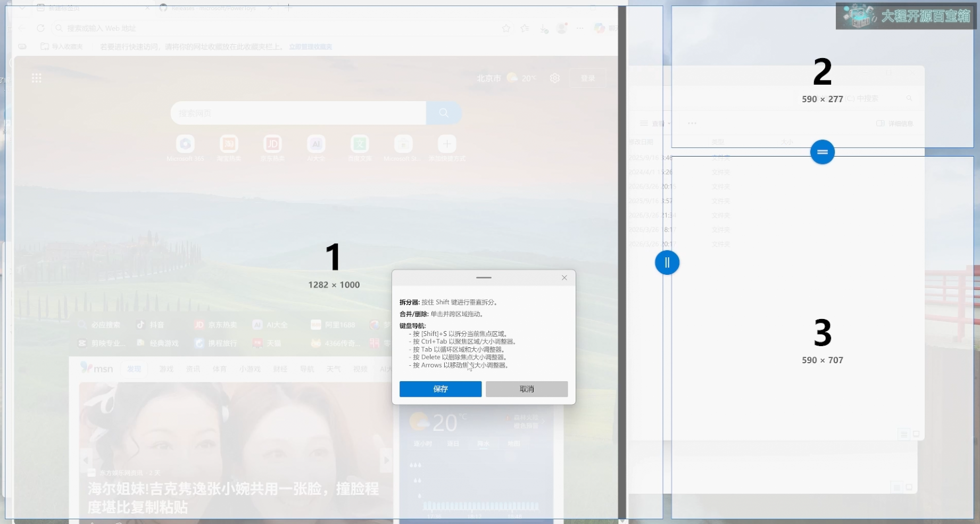980x524 pixels.
Task: Open the 经典游戏 quick link
Action: (x=157, y=343)
